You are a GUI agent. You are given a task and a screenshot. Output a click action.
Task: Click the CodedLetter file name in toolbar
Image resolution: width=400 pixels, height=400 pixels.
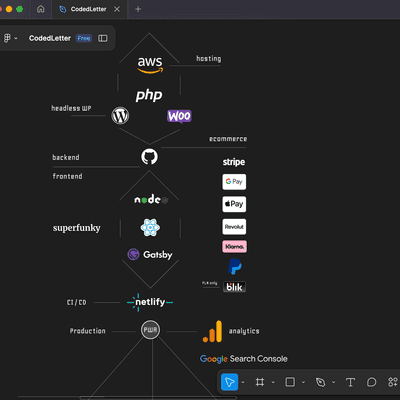coord(50,38)
